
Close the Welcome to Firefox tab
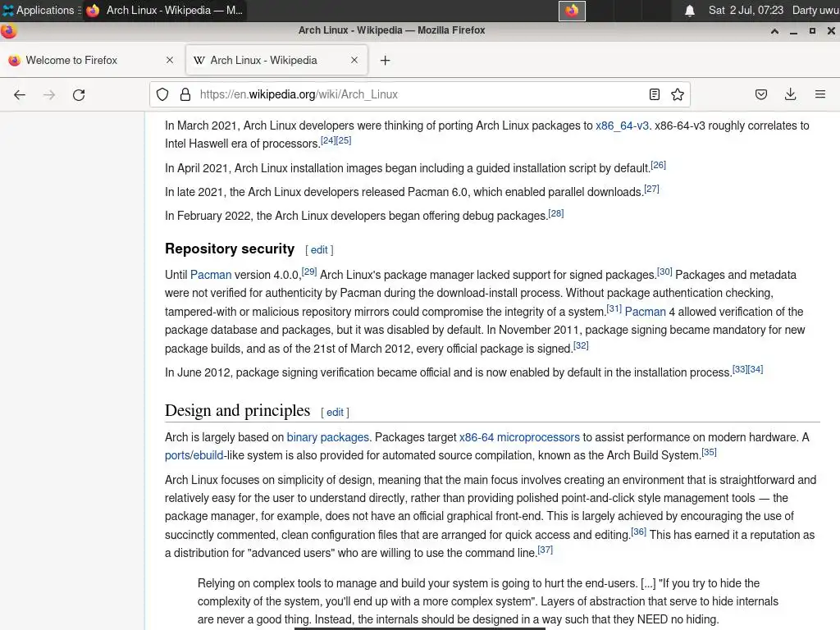click(170, 60)
